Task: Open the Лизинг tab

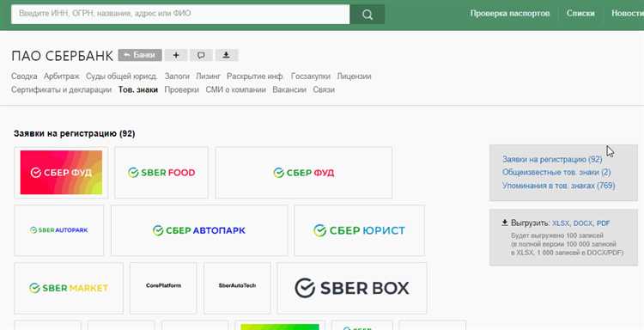Action: 209,76
